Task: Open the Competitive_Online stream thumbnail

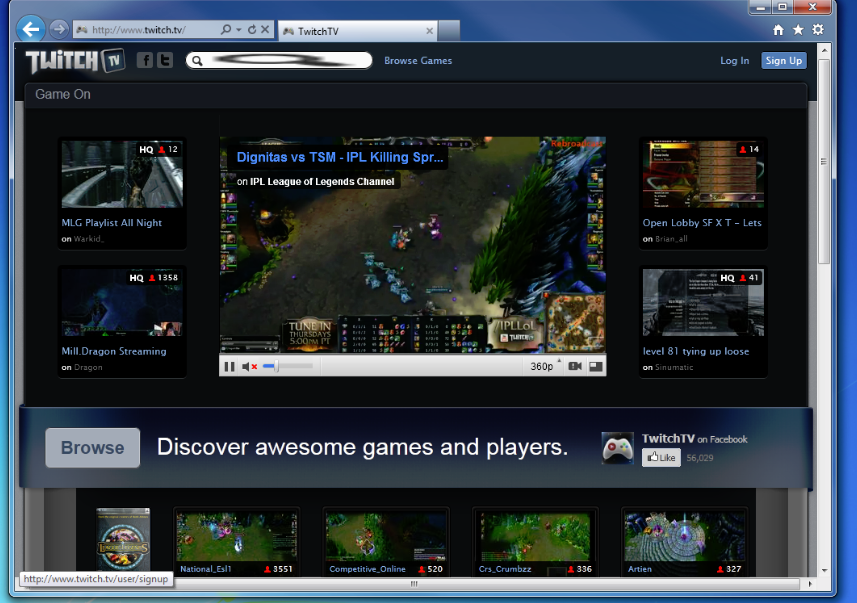Action: click(386, 536)
